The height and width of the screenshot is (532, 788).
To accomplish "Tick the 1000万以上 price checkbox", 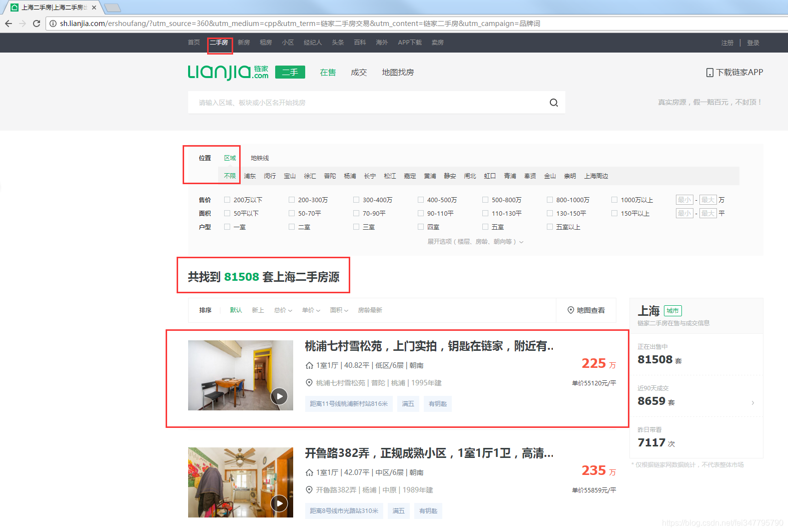I will click(x=614, y=200).
